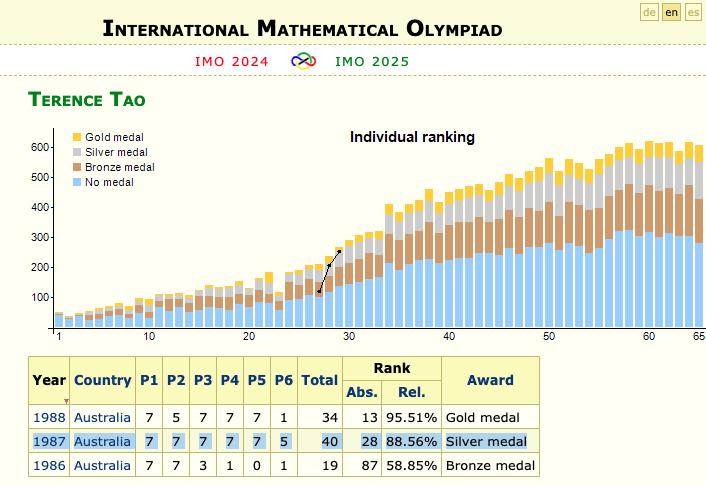Click the ranking point on bar 28
The height and width of the screenshot is (486, 706).
point(329,265)
